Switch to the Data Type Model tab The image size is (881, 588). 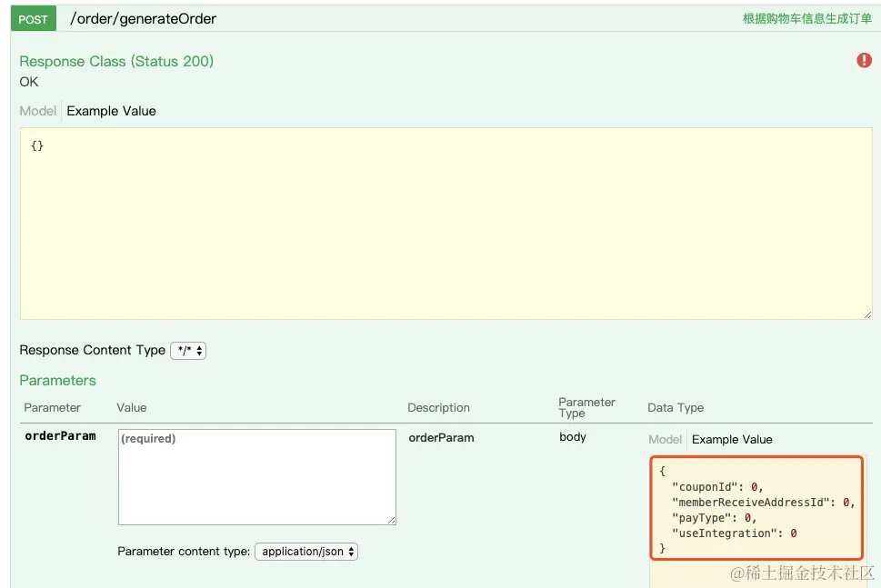tap(665, 439)
